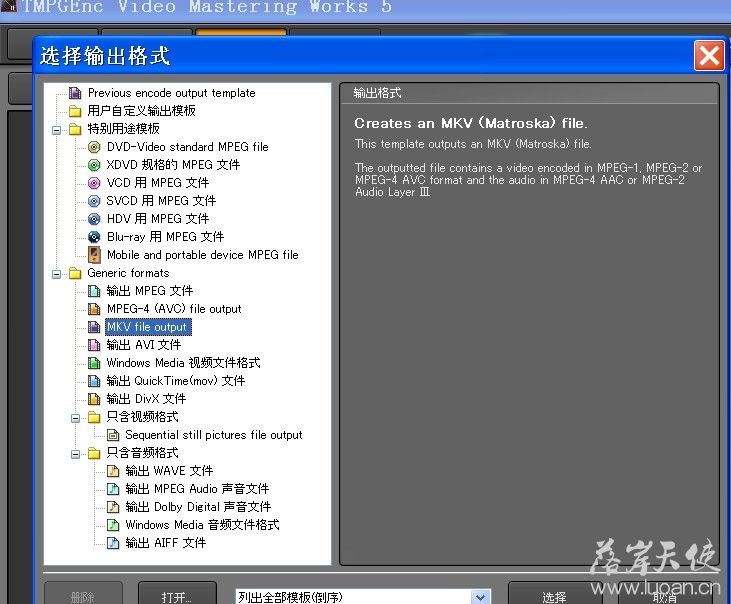Screen dimensions: 731x604
Task: Click the MKV file output icon
Action: click(x=94, y=327)
